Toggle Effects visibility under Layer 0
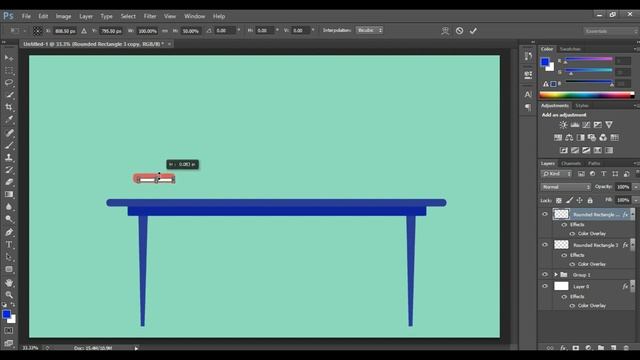 pyautogui.click(x=564, y=297)
